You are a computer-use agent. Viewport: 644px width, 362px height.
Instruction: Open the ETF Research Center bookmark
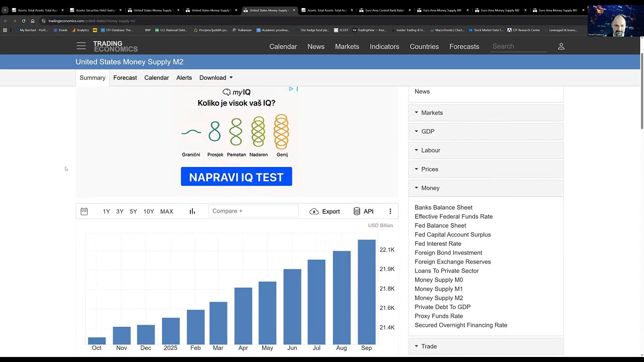(x=524, y=30)
